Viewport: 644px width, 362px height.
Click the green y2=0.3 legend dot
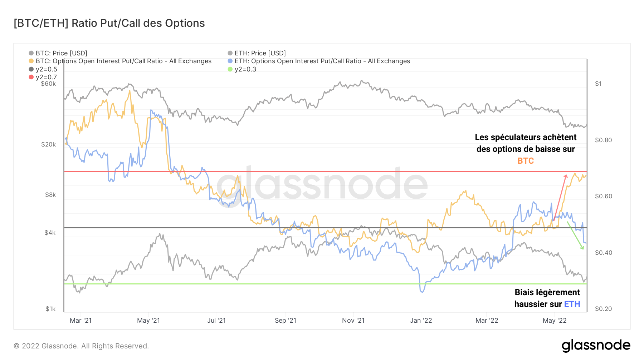[x=230, y=69]
